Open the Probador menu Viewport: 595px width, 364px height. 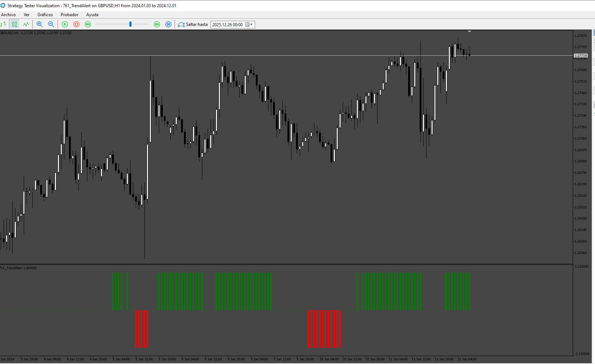[x=70, y=15]
